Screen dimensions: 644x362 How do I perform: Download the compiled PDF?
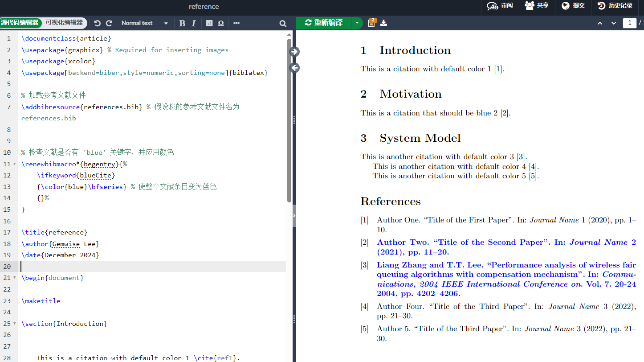[x=383, y=23]
